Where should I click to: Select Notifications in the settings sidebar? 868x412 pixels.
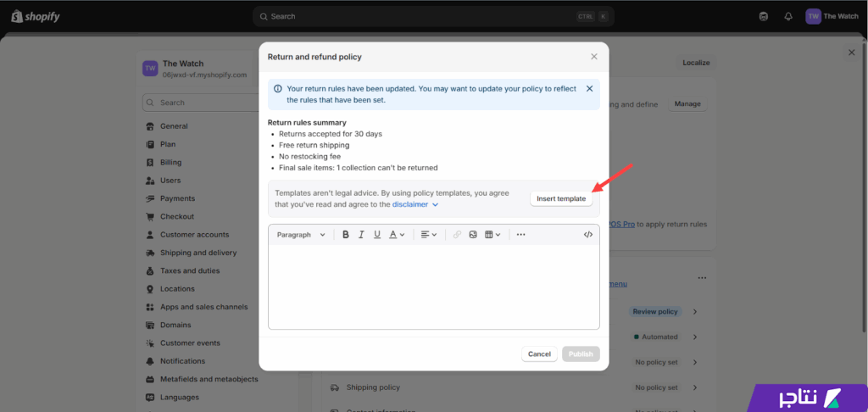click(x=182, y=361)
